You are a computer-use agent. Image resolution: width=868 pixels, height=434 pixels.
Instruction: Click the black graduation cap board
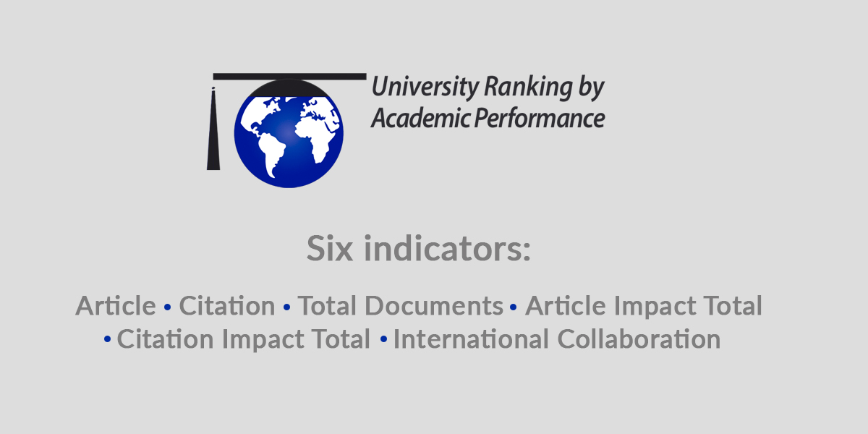[x=289, y=76]
